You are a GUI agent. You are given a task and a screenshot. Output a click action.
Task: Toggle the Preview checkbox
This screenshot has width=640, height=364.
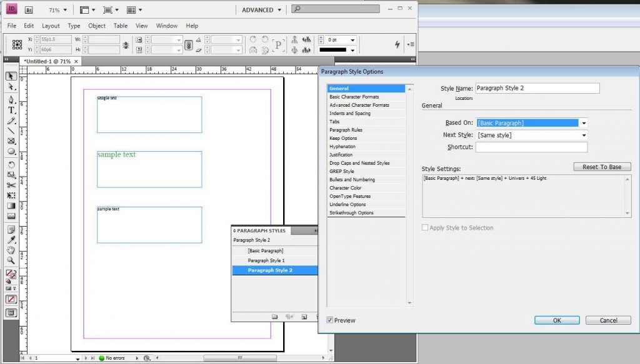[330, 320]
